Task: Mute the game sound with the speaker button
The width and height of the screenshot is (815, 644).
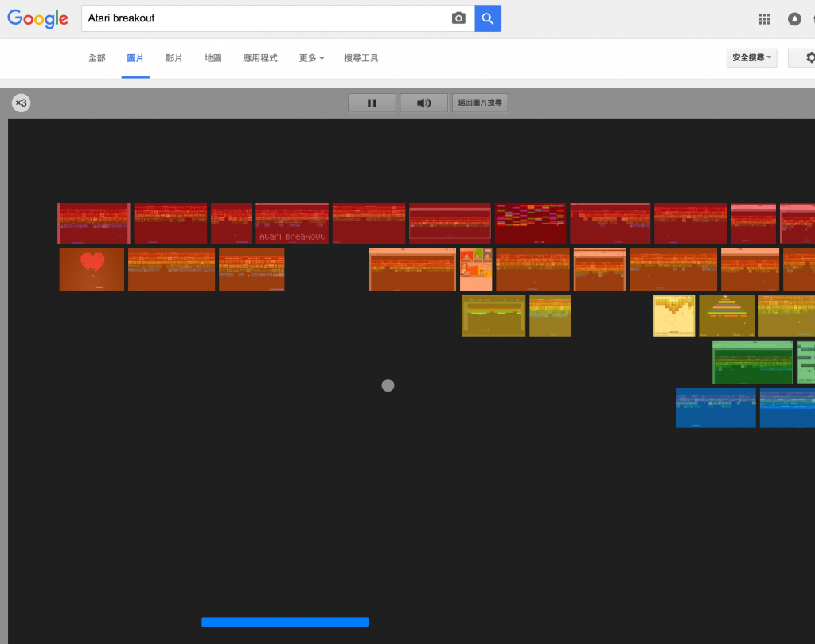Action: (x=423, y=103)
